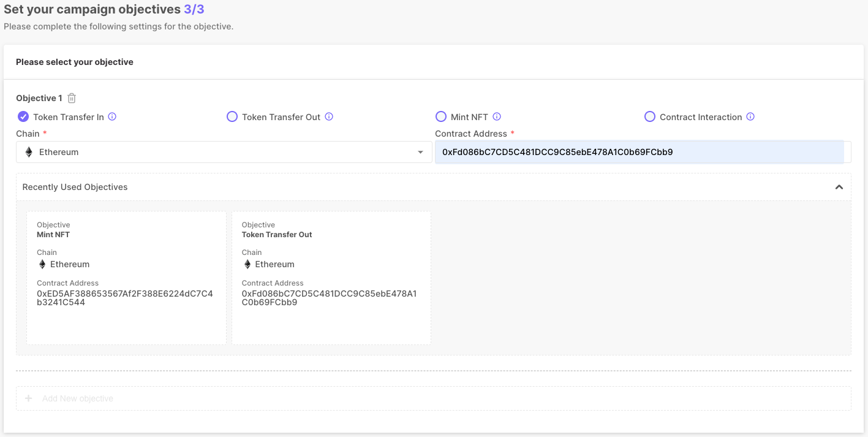868x437 pixels.
Task: Click the Recently Used Objectives header
Action: pyautogui.click(x=75, y=187)
